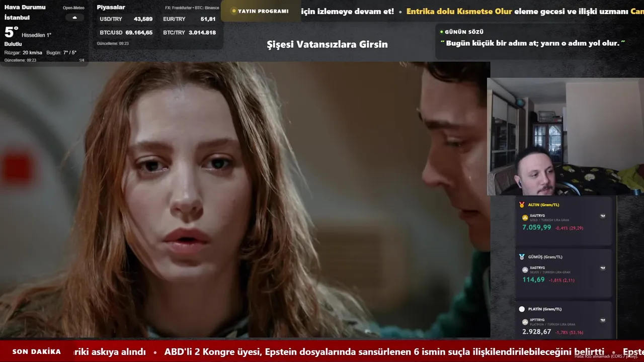Viewport: 644px width, 362px height.
Task: Click the 5° temperature reading
Action: point(11,32)
